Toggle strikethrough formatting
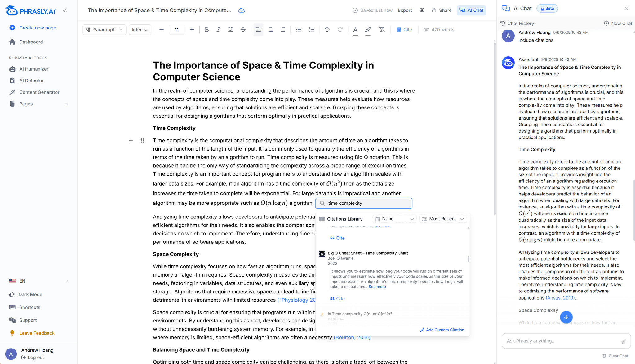635x364 pixels. 243,30
